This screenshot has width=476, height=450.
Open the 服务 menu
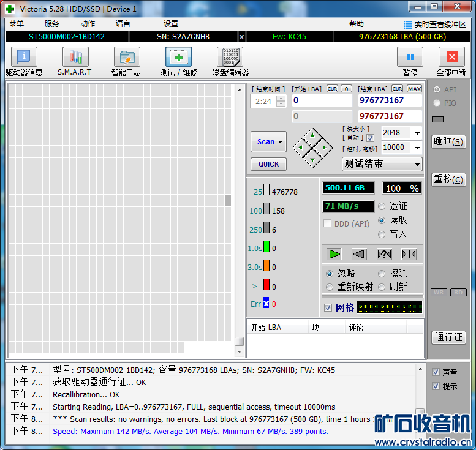click(52, 24)
